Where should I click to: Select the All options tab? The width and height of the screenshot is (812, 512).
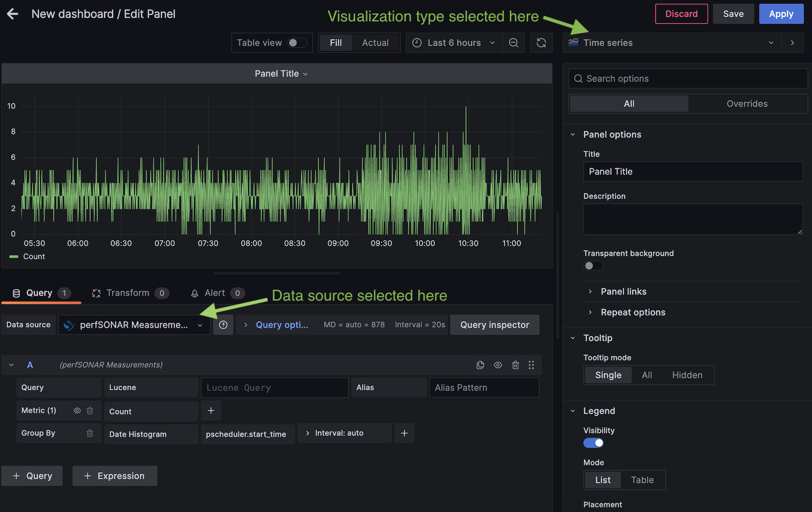click(x=629, y=104)
